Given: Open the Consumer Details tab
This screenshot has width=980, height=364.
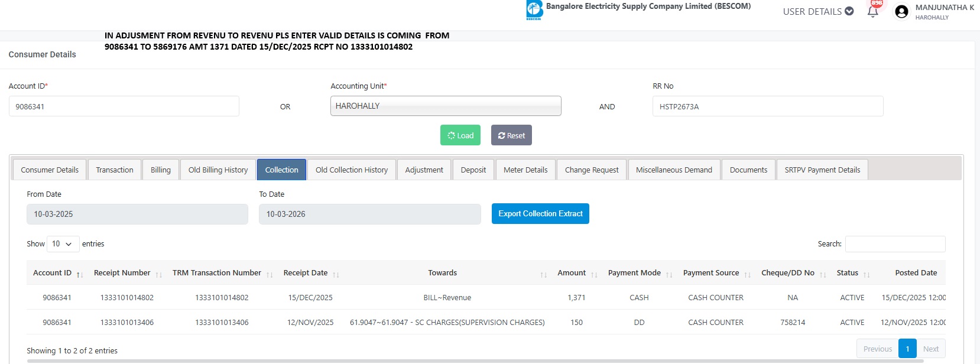Looking at the screenshot, I should coord(50,170).
